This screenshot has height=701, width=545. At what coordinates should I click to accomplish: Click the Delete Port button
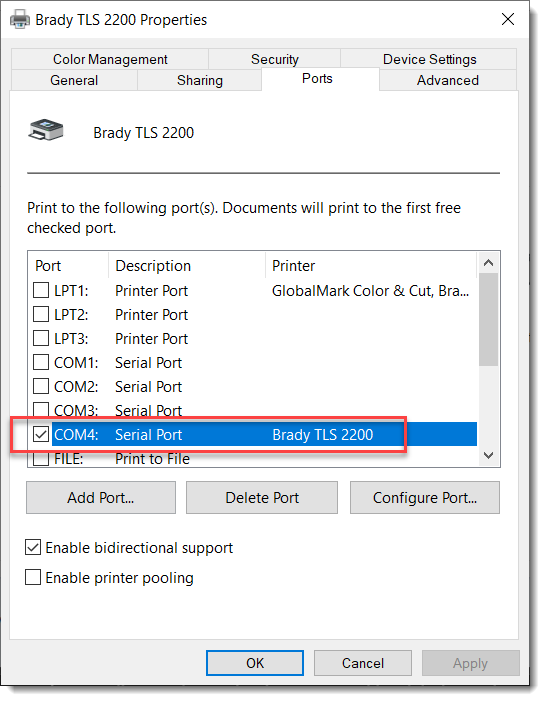(262, 498)
